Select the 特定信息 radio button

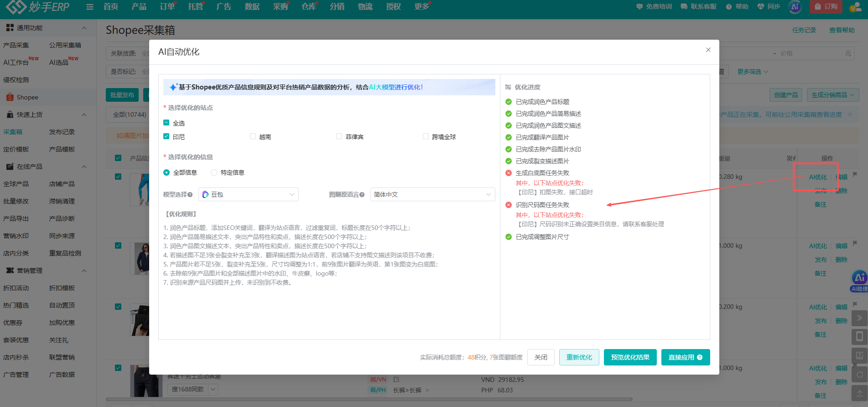click(x=214, y=172)
